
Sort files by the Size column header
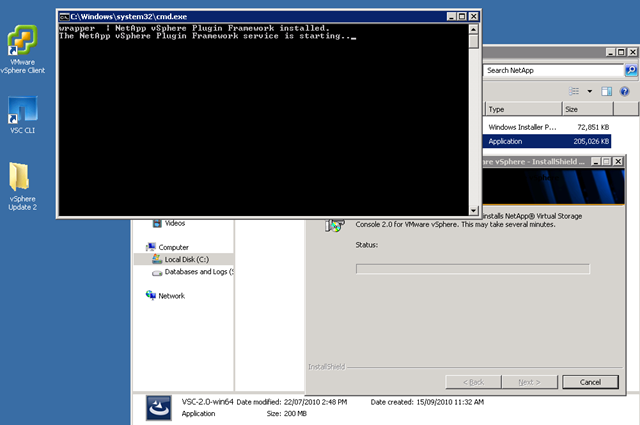coord(588,109)
